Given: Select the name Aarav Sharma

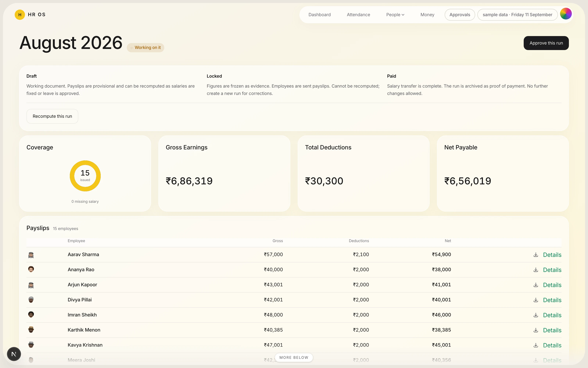Looking at the screenshot, I should pyautogui.click(x=83, y=255).
